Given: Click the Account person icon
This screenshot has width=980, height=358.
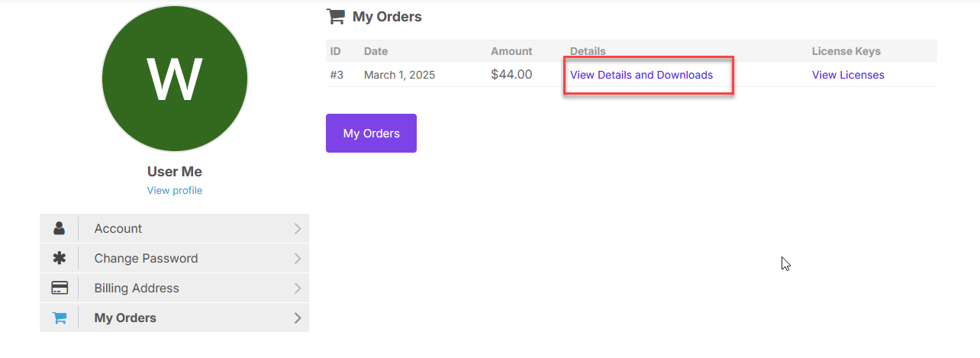Looking at the screenshot, I should tap(60, 228).
